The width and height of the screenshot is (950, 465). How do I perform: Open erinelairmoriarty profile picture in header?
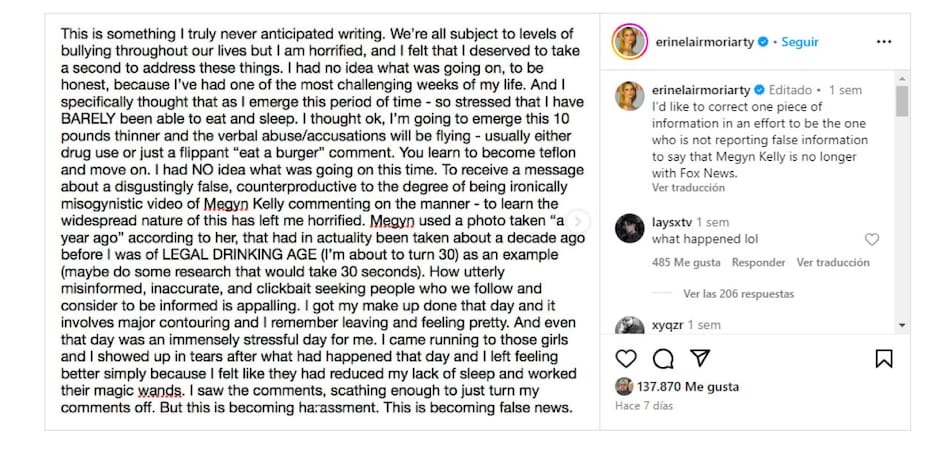[628, 42]
